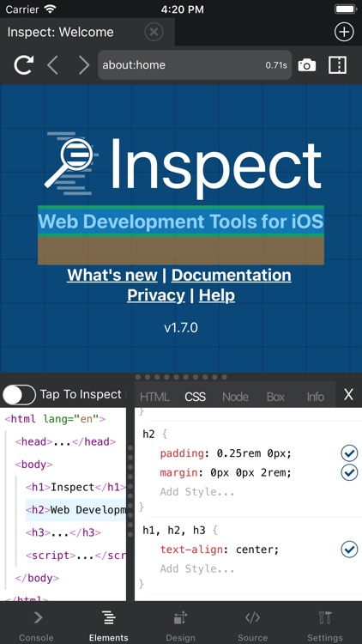Tap the 0.71s load time label

point(276,65)
